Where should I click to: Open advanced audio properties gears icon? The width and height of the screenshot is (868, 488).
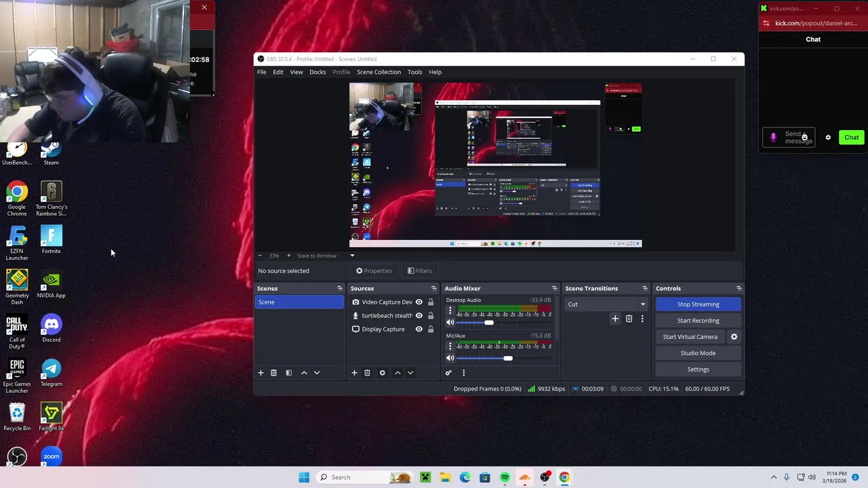(448, 373)
